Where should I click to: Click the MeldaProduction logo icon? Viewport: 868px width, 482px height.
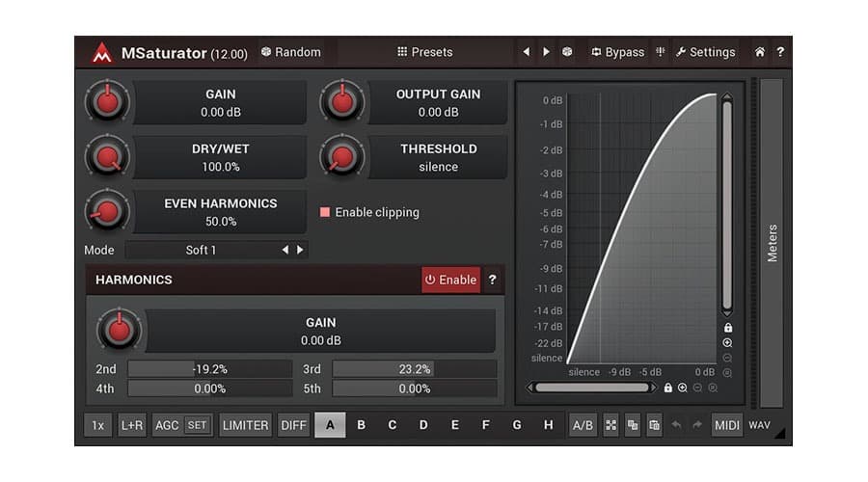(x=102, y=53)
